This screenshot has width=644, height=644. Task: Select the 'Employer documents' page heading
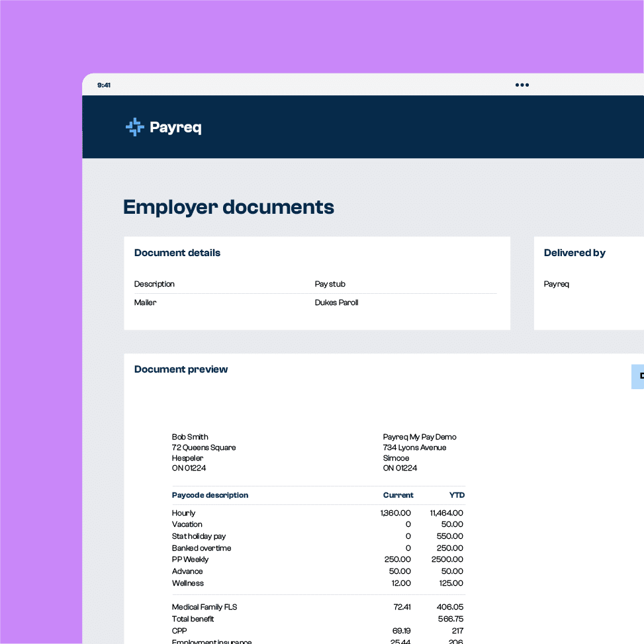228,207
